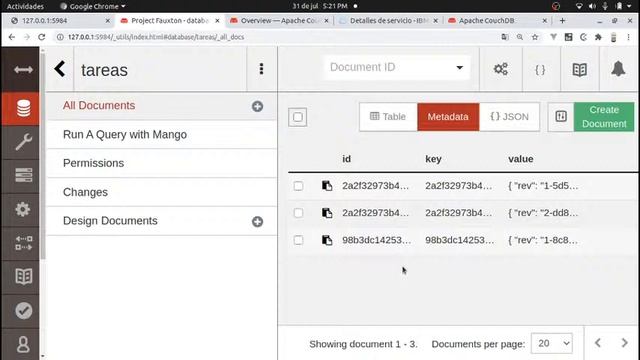Go back using arrow beside tareas
Image resolution: width=640 pixels, height=360 pixels.
(60, 69)
